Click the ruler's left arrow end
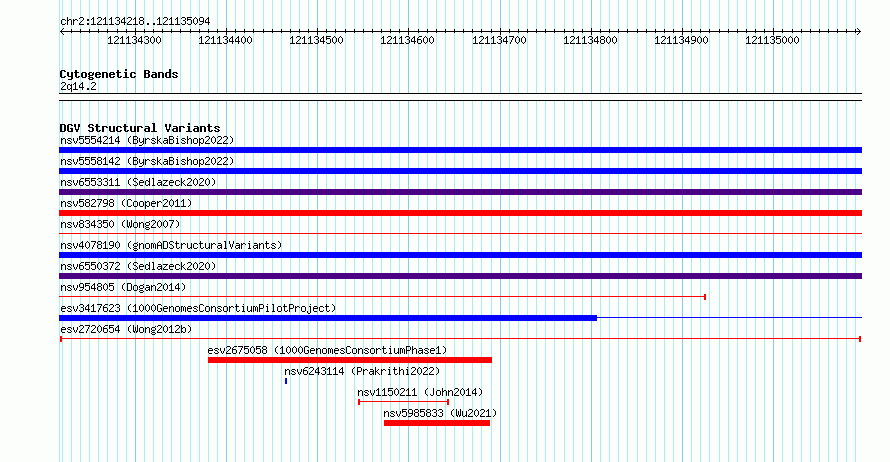Image resolution: width=890 pixels, height=462 pixels. click(62, 32)
